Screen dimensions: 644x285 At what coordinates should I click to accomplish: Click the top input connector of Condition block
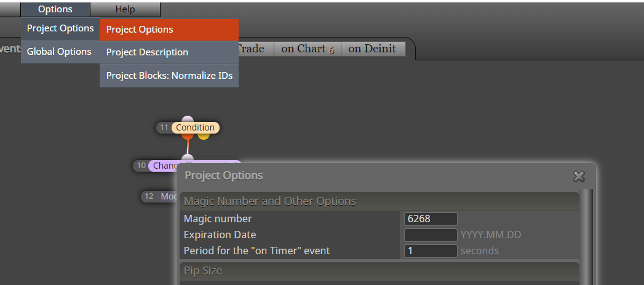tap(187, 119)
